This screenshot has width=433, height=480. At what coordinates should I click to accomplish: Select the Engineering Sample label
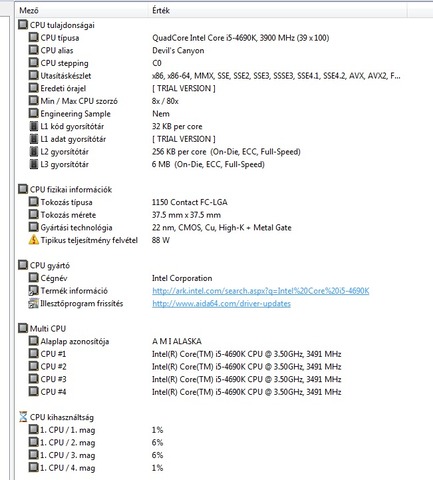click(75, 114)
